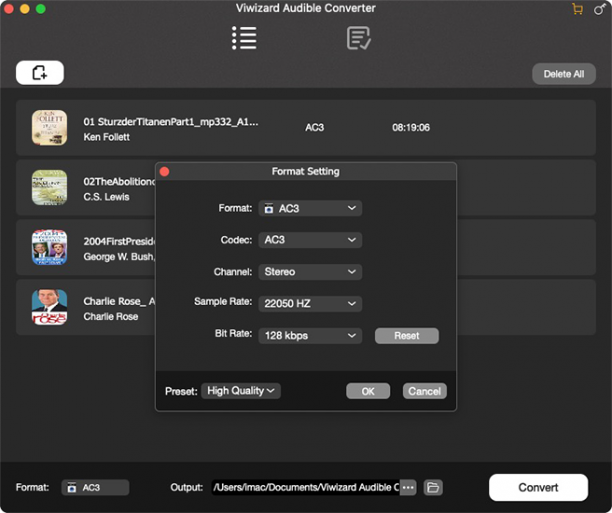Open the converted history tab icon

(x=359, y=38)
